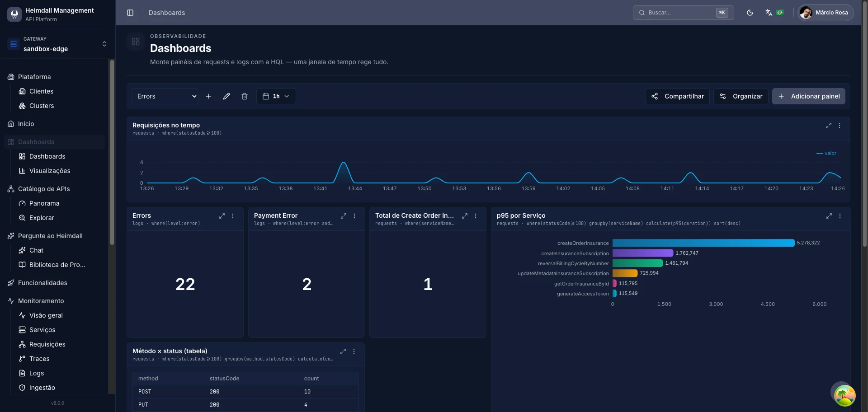Viewport: 868px width, 412px height.
Task: Expand the Requisições no tempo panel
Action: [829, 126]
